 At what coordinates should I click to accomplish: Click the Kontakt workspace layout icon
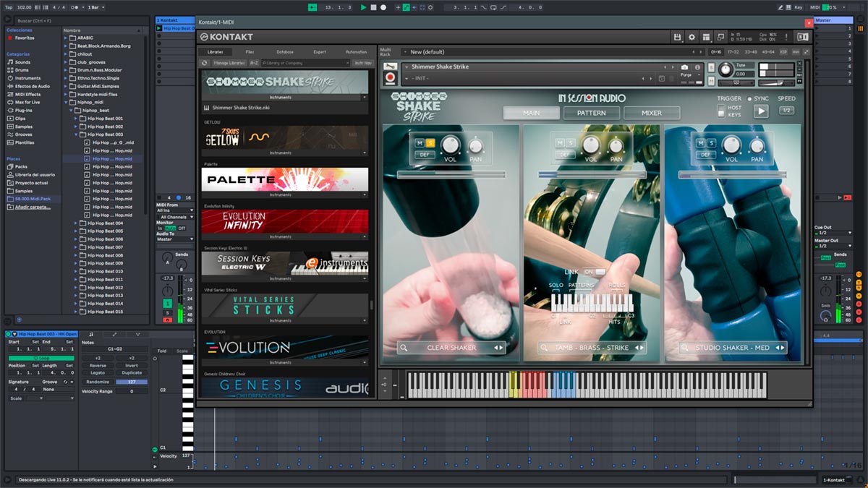(x=706, y=37)
